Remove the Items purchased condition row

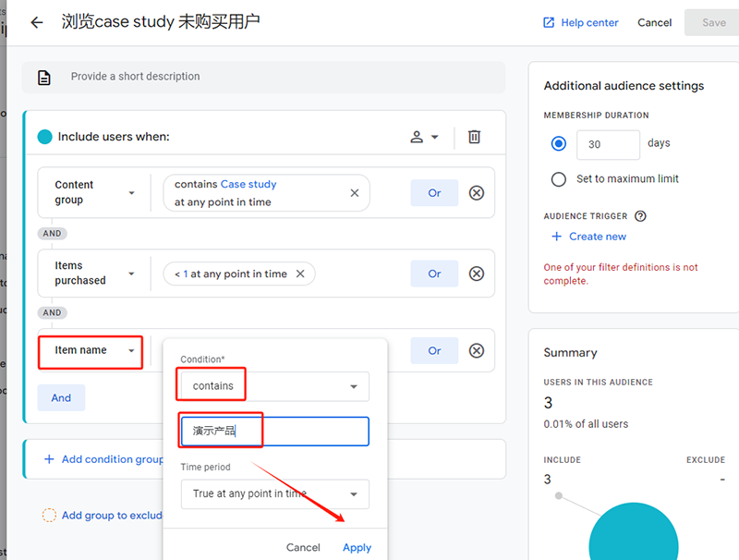476,274
